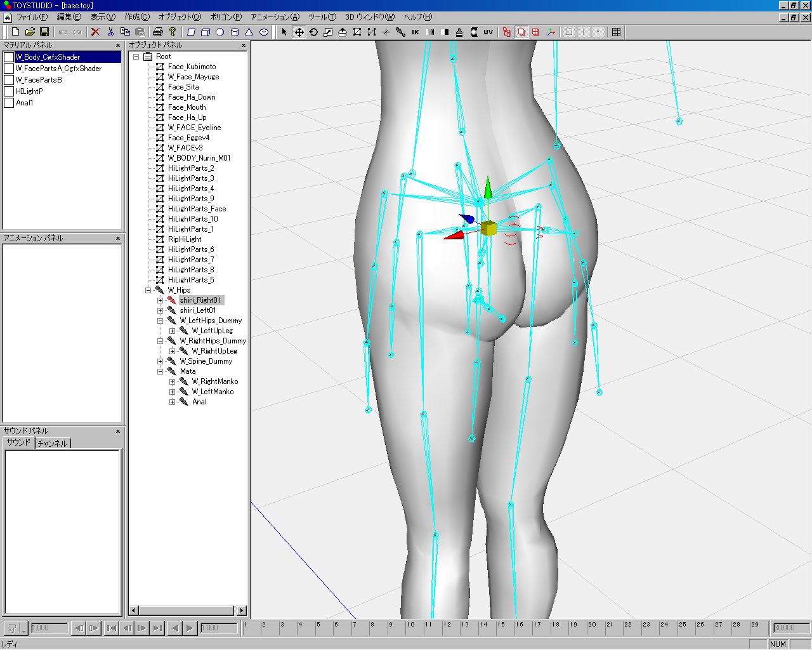This screenshot has width=812, height=650.
Task: Click the Save file toolbar icon
Action: (x=44, y=32)
